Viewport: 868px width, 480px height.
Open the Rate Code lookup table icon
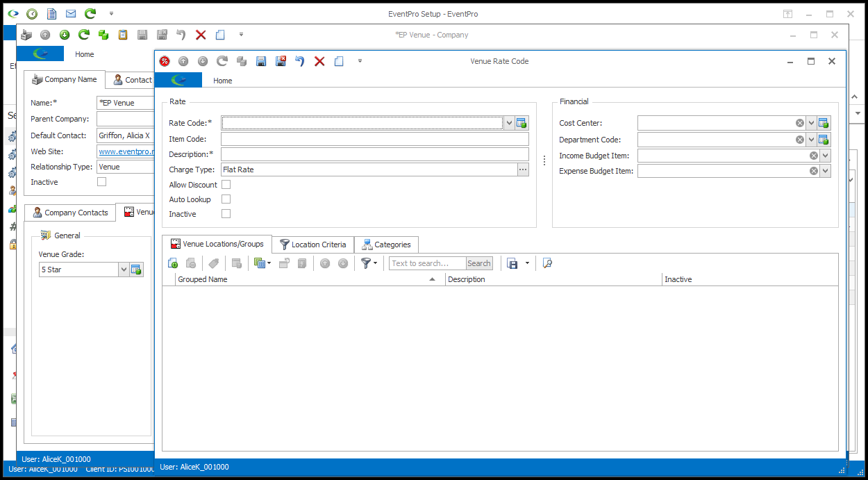522,123
